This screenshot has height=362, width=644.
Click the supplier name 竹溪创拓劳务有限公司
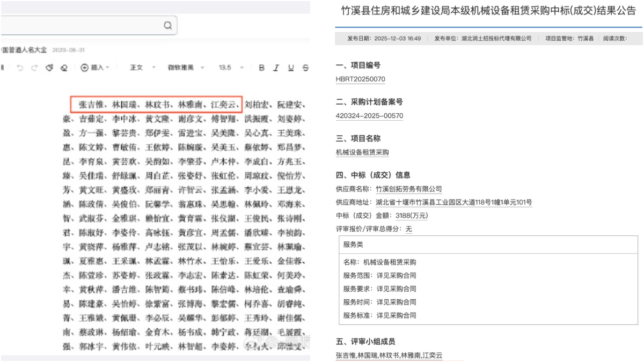tap(408, 189)
